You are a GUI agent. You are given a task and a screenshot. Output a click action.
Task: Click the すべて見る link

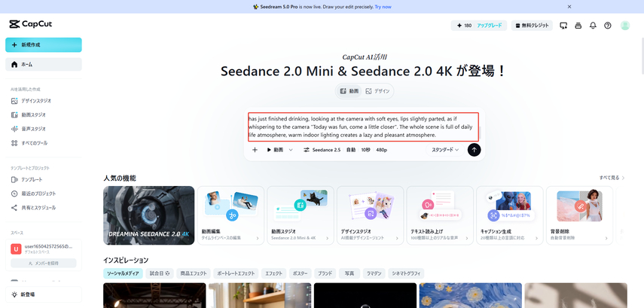pyautogui.click(x=612, y=178)
